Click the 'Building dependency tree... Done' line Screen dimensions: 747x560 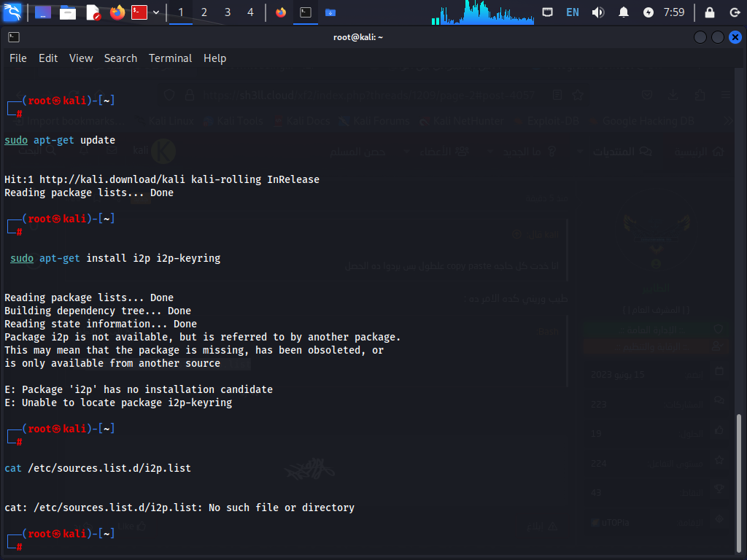click(98, 311)
